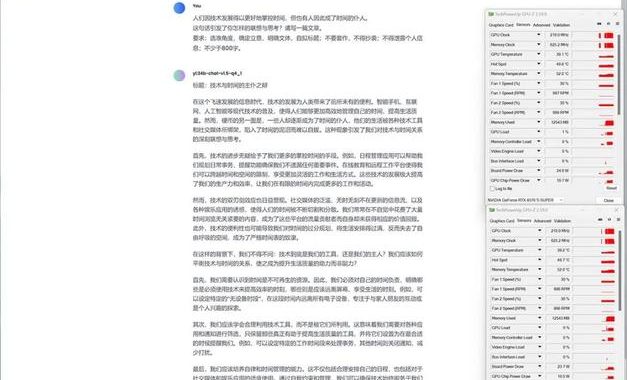
Task: Close the lower GPU-Z window with X
Action: (617, 210)
